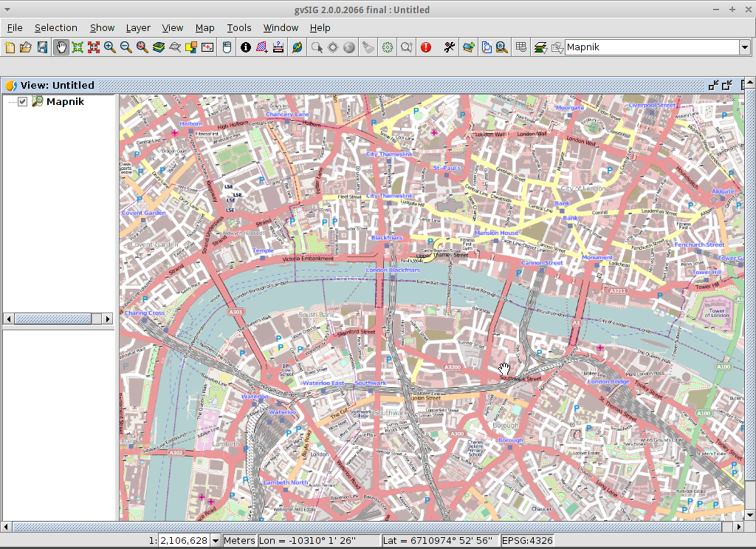The width and height of the screenshot is (756, 549).
Task: Click the Mapnik text field in the toolbar
Action: point(653,47)
